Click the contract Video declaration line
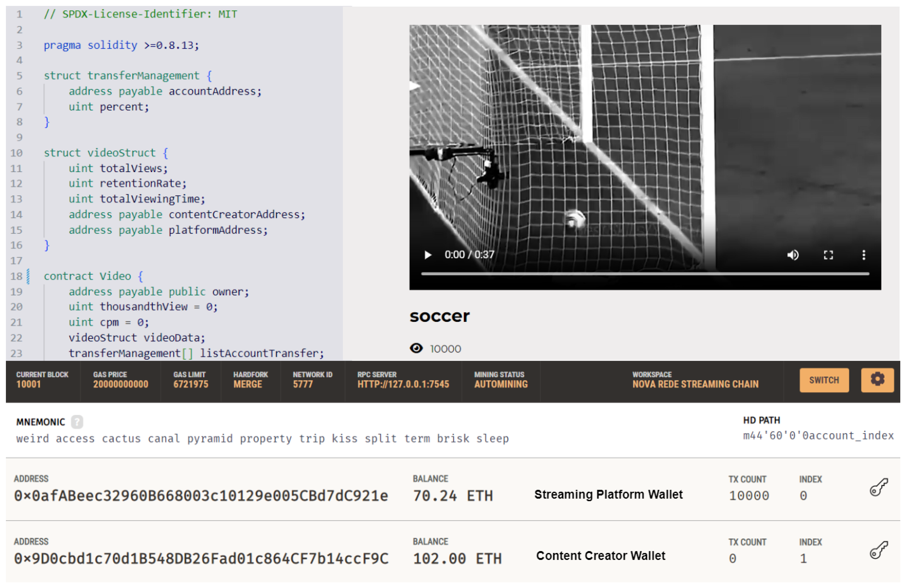 point(93,276)
